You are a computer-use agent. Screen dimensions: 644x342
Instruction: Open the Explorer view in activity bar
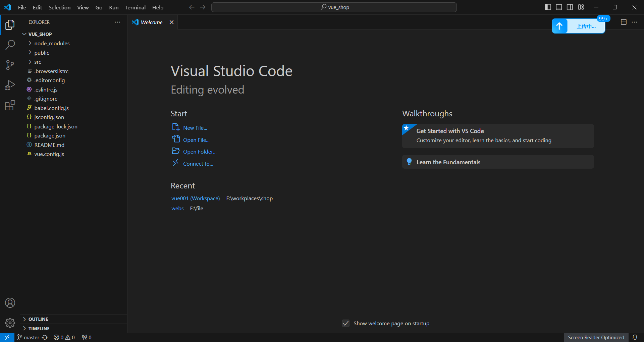pos(10,25)
